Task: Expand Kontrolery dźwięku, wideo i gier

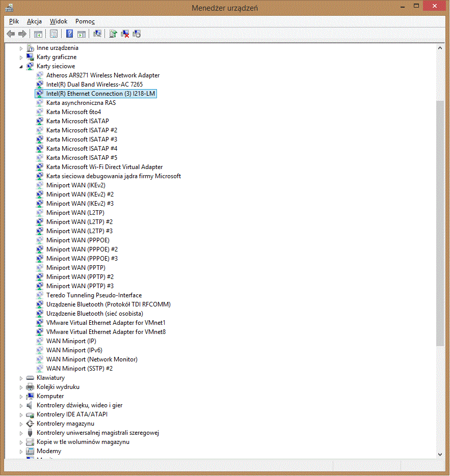Action: click(x=21, y=406)
